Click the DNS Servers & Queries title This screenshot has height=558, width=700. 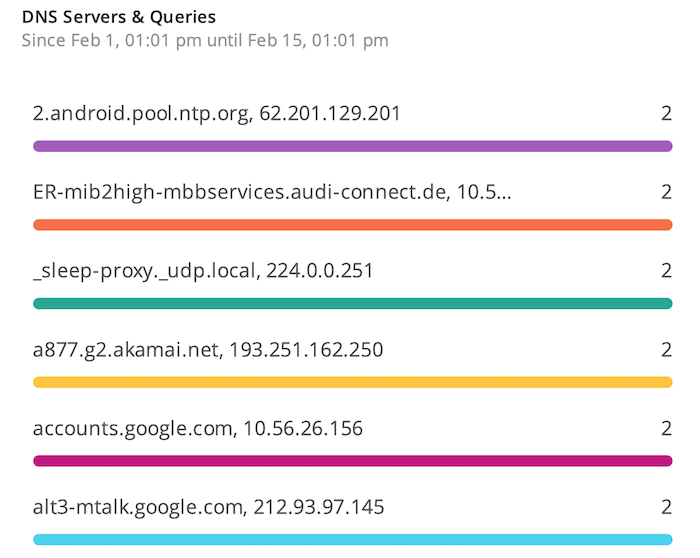coord(119,17)
